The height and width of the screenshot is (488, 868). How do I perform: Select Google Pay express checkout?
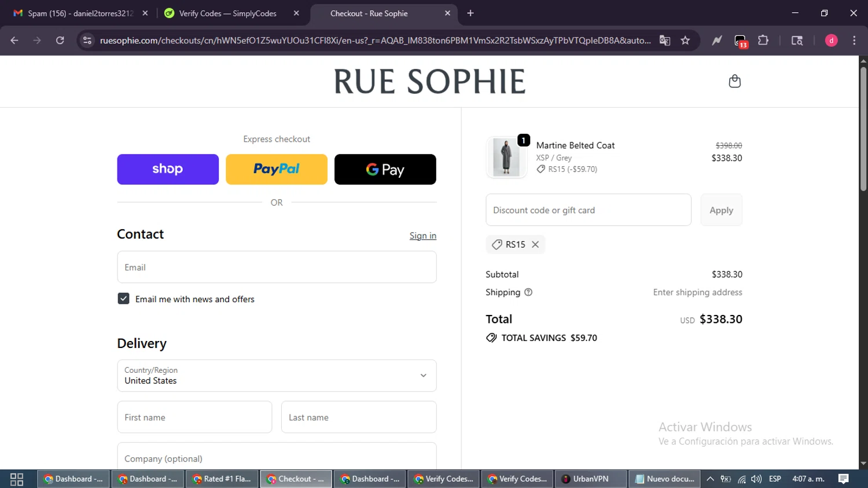(385, 169)
